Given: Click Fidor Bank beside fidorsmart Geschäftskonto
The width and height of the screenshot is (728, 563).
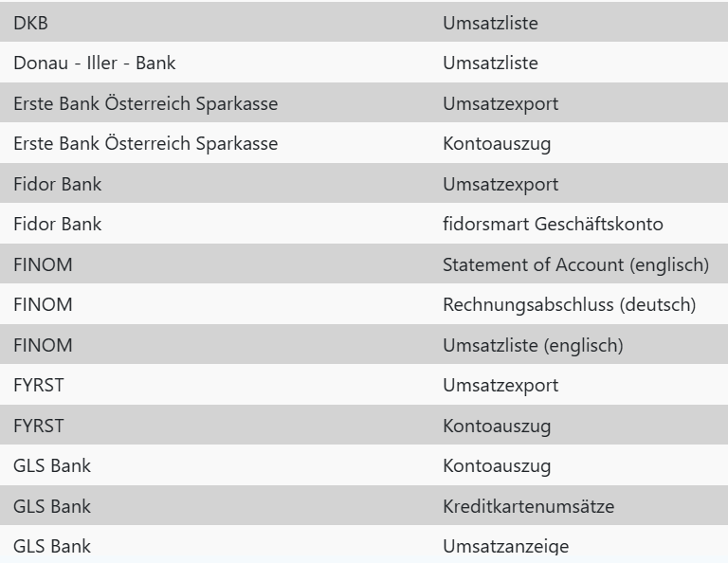Looking at the screenshot, I should [x=57, y=225].
